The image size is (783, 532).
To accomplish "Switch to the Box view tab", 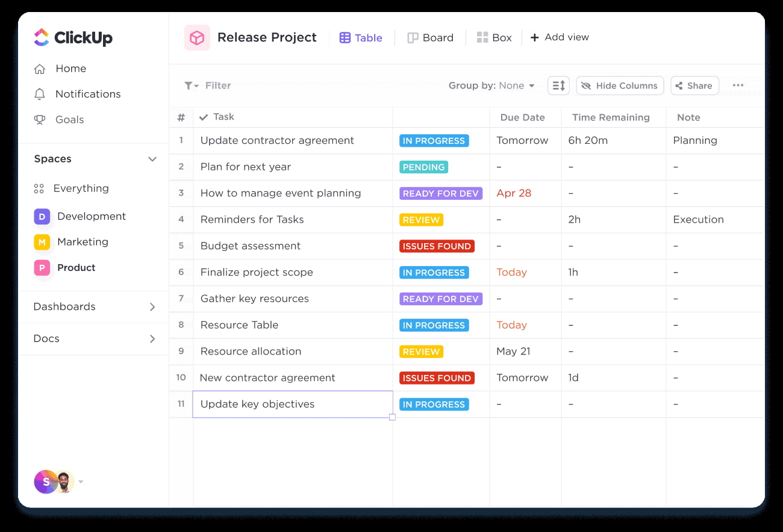I will click(494, 37).
